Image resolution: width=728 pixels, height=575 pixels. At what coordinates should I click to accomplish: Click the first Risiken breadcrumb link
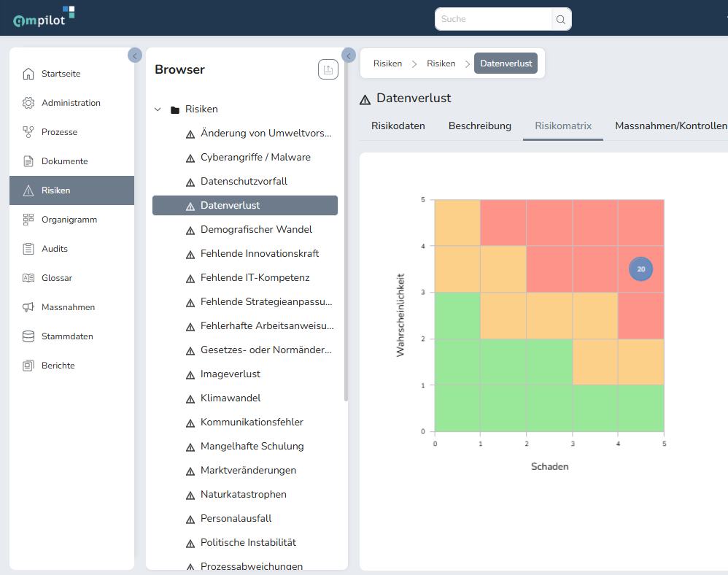pos(387,63)
